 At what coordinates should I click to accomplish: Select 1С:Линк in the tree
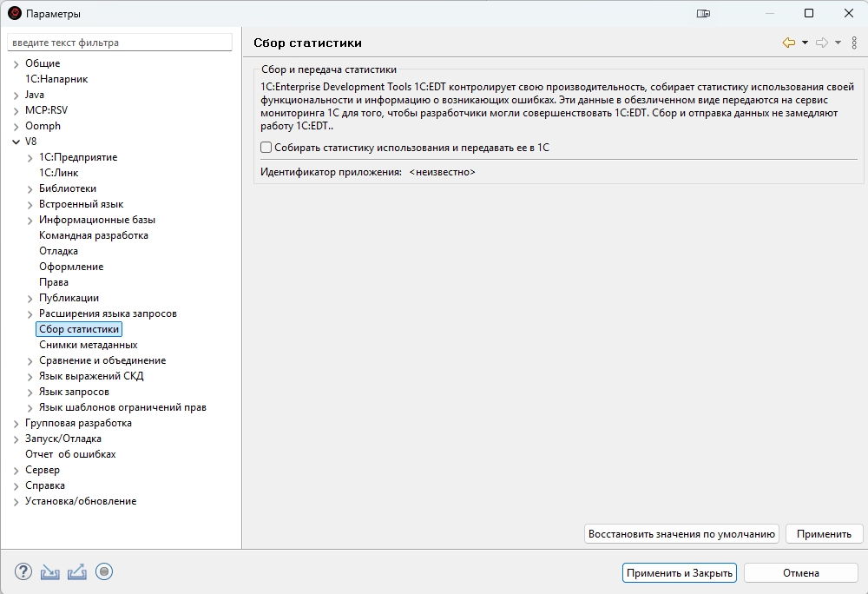[x=59, y=173]
